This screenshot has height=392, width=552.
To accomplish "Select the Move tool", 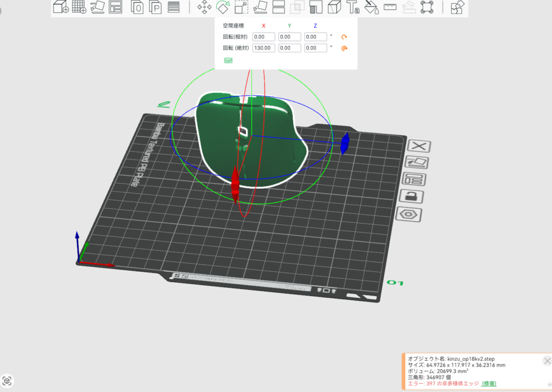I will [204, 7].
